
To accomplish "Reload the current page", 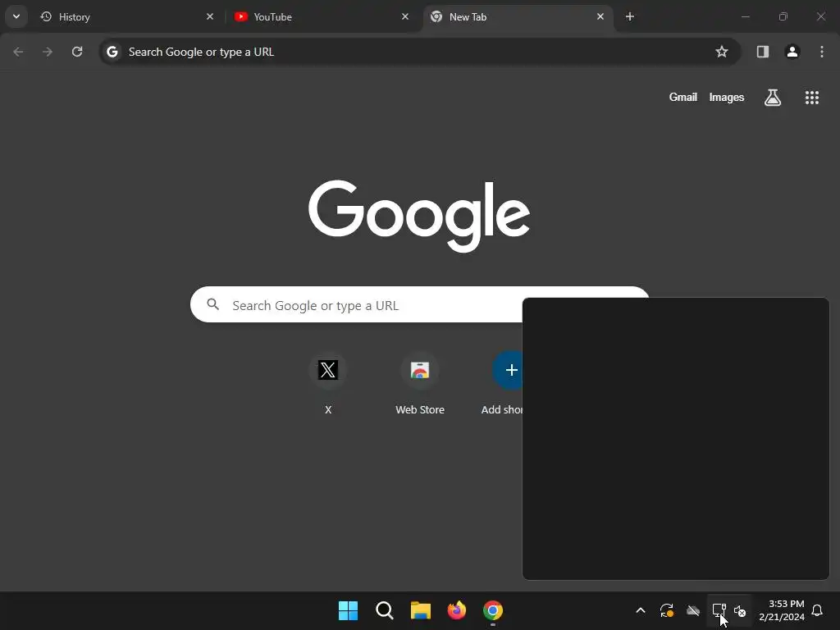I will pos(77,52).
